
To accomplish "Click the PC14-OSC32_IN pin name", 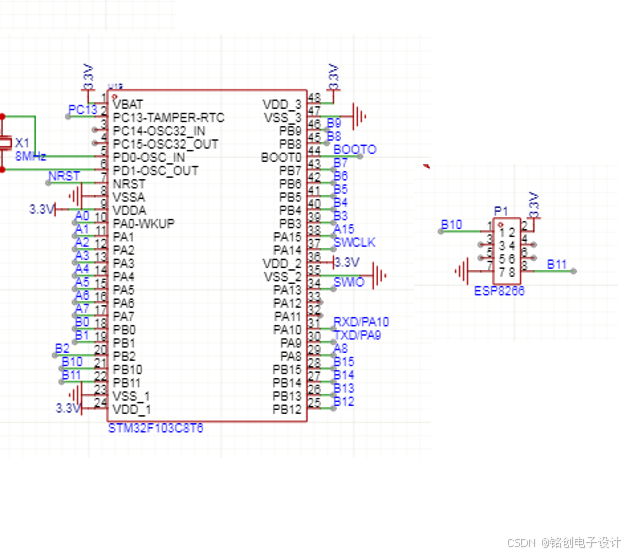I will 159,131.
